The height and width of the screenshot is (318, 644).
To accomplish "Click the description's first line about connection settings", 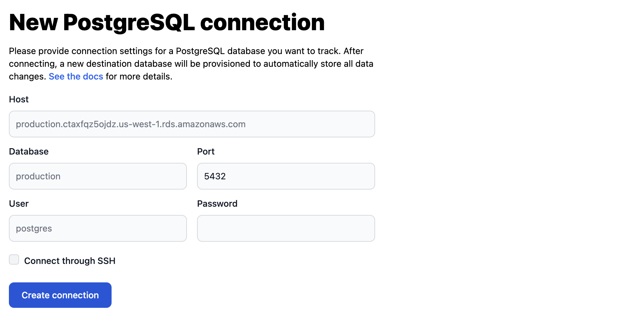I will [186, 51].
